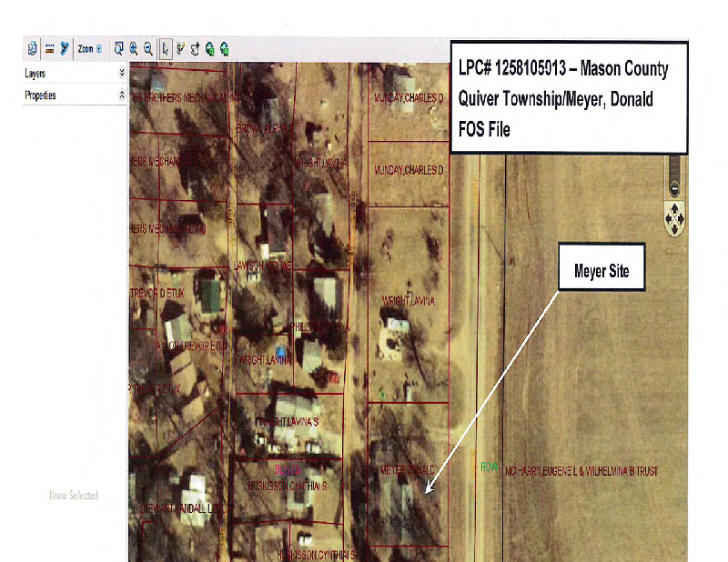Click the first of the two globe icons
The height and width of the screenshot is (562, 728).
click(x=209, y=48)
